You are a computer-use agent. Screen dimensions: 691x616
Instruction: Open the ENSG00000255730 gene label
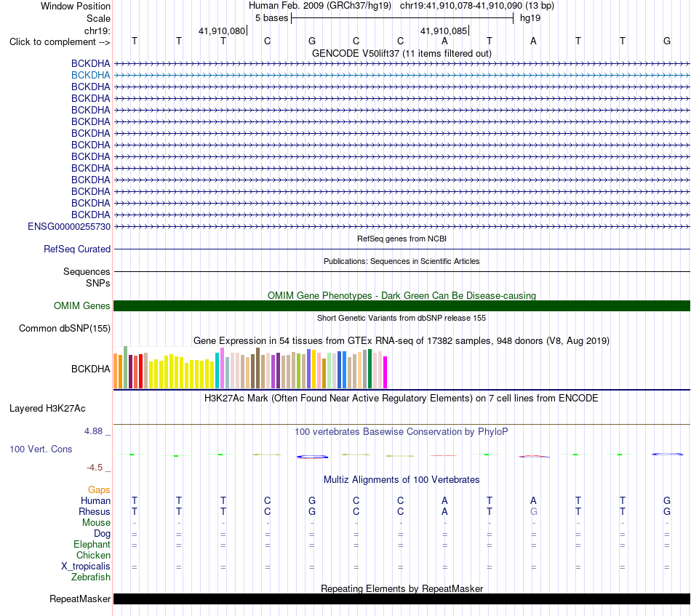click(69, 226)
